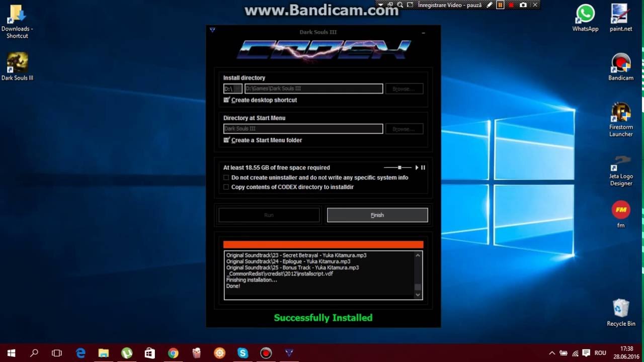Select the Bandicam pencil drawing tool
The height and width of the screenshot is (362, 644).
(x=489, y=5)
